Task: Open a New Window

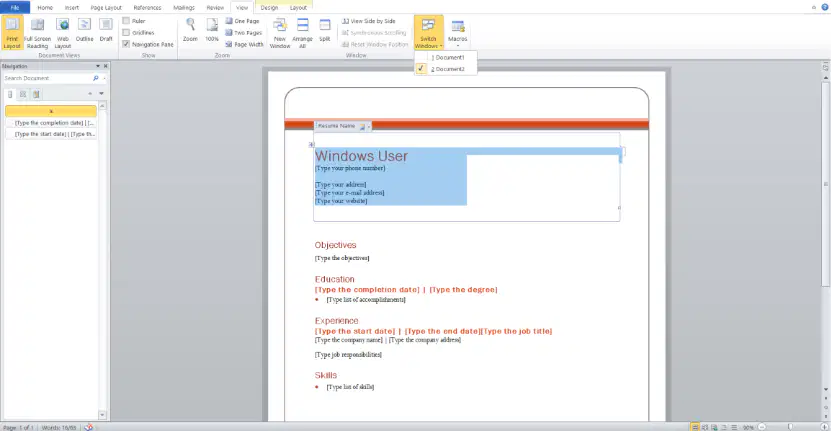Action: pos(280,33)
